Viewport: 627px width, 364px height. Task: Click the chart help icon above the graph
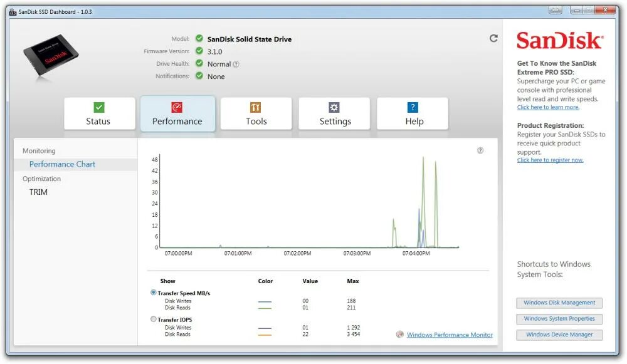(x=480, y=150)
